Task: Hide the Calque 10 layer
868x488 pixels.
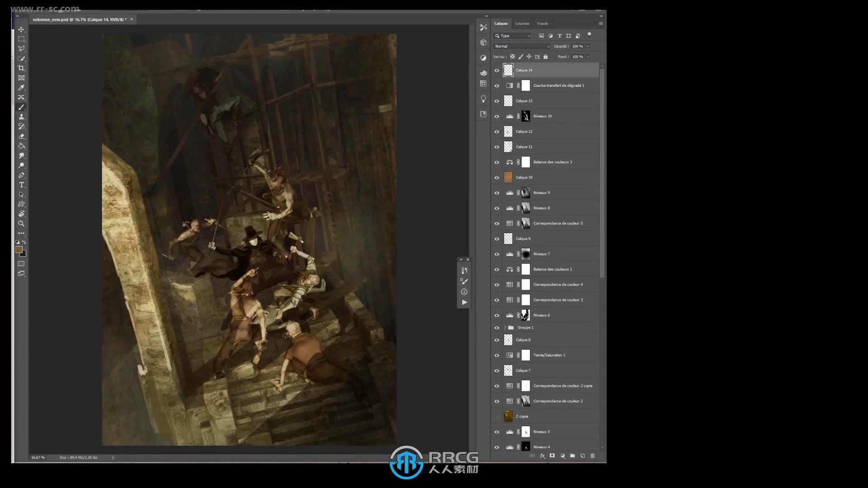Action: [x=497, y=178]
